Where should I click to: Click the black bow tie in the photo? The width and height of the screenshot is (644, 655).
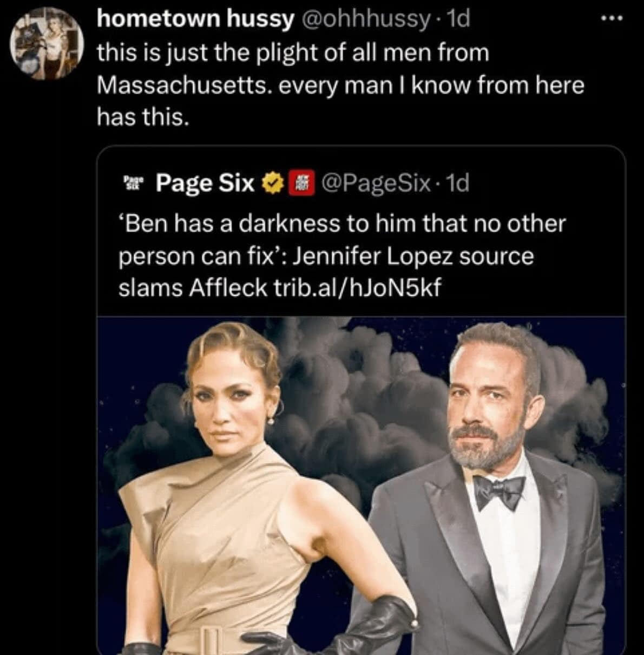(498, 489)
